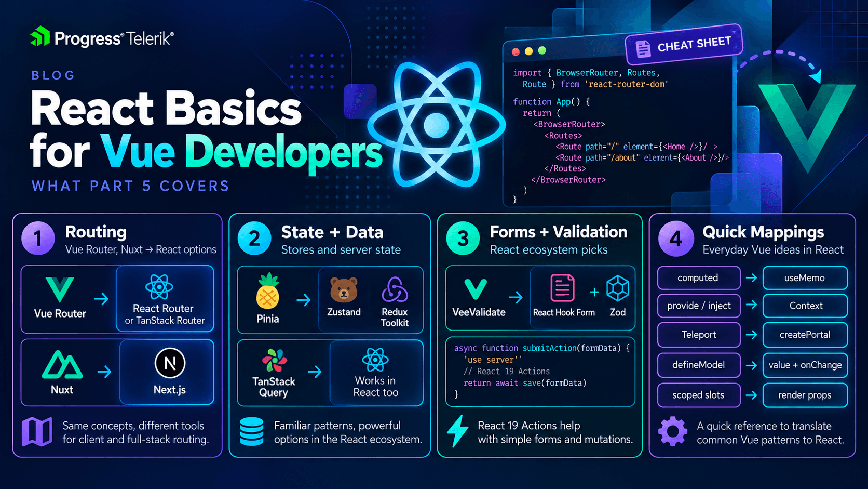The width and height of the screenshot is (868, 489).
Task: Click the Pinia pineapple icon
Action: point(268,292)
